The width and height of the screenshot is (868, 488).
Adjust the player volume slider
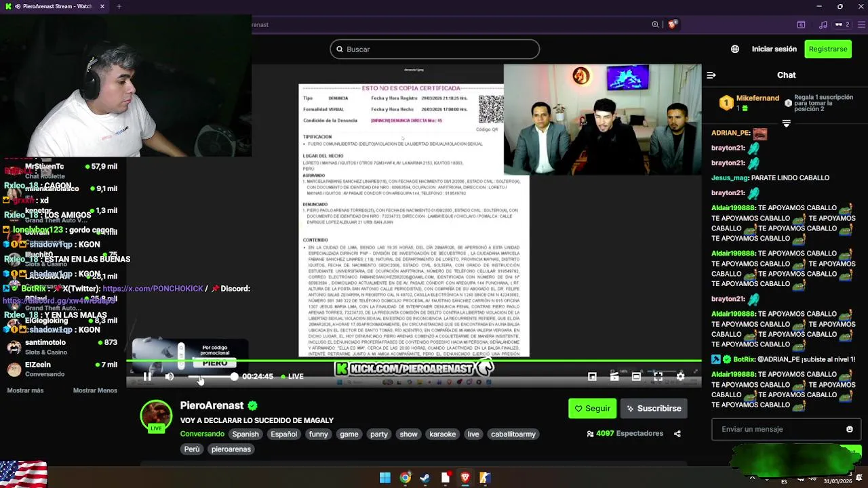(x=212, y=376)
